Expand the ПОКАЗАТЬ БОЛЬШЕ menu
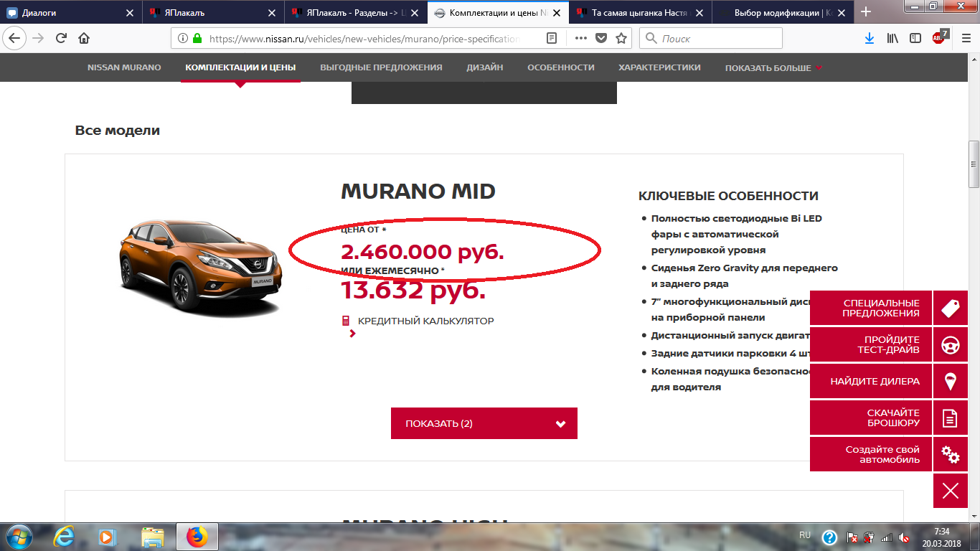This screenshot has width=980, height=551. [x=773, y=68]
